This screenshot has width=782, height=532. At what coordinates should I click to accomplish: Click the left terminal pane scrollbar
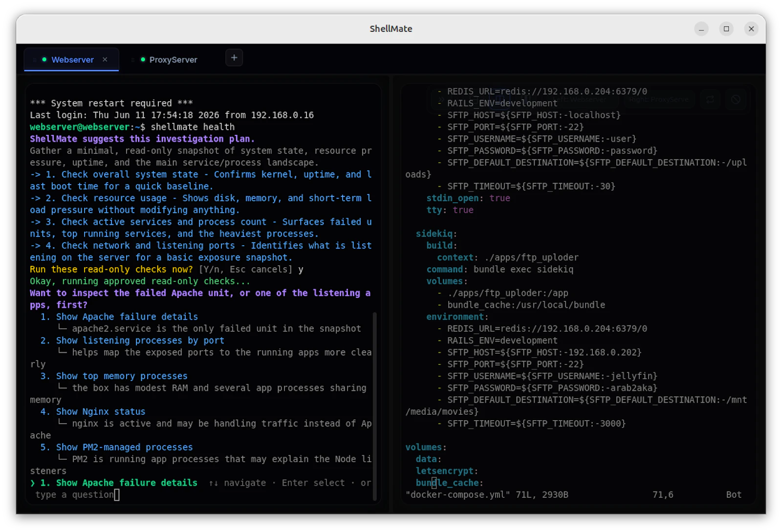[x=375, y=405]
